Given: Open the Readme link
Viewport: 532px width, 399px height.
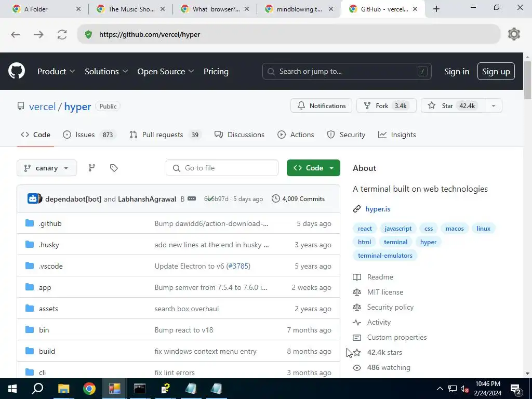Looking at the screenshot, I should coord(380,277).
